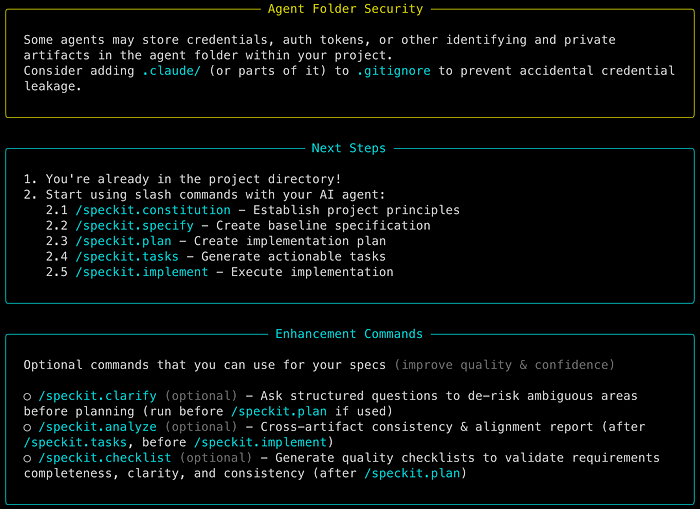Click the bullet circle before /speckit.analyze
This screenshot has width=700, height=509.
pos(27,427)
